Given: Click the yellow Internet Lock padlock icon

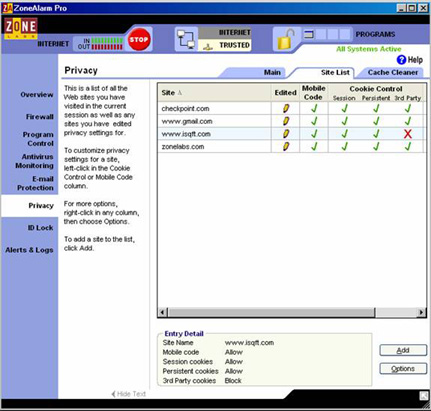Looking at the screenshot, I should click(x=286, y=39).
